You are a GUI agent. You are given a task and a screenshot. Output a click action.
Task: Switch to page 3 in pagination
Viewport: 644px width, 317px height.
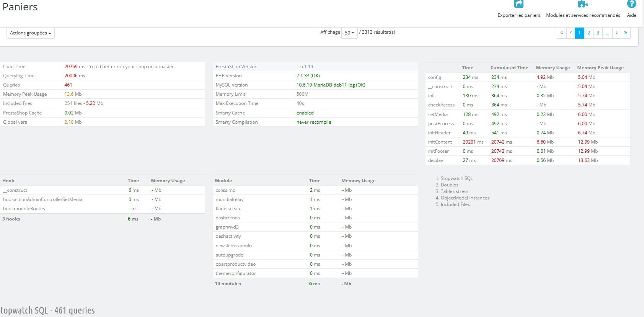click(x=598, y=33)
